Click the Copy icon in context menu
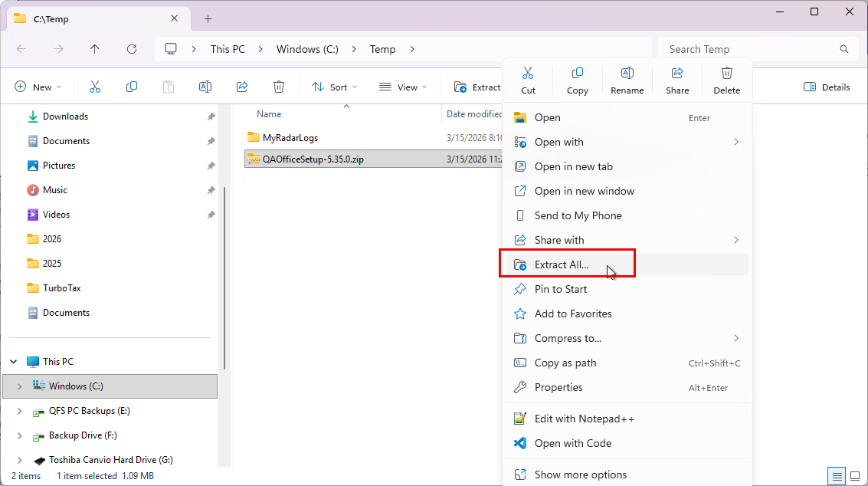The height and width of the screenshot is (486, 868). pyautogui.click(x=578, y=79)
